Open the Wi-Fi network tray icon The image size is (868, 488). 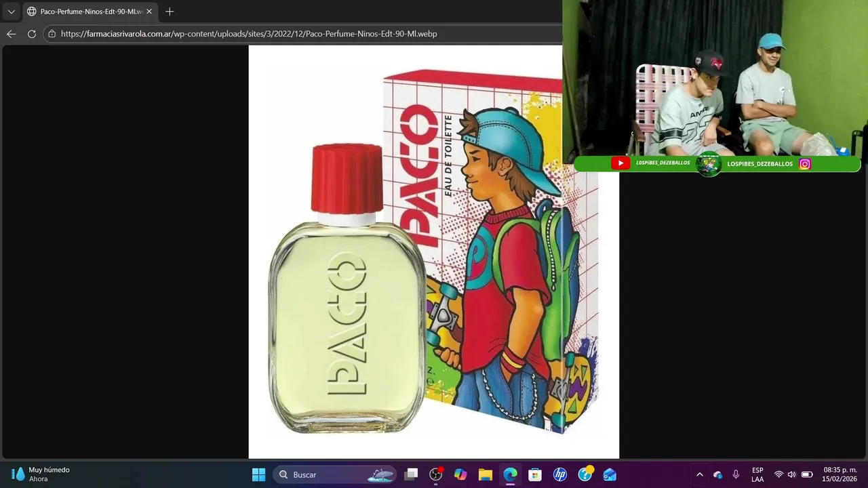778,474
